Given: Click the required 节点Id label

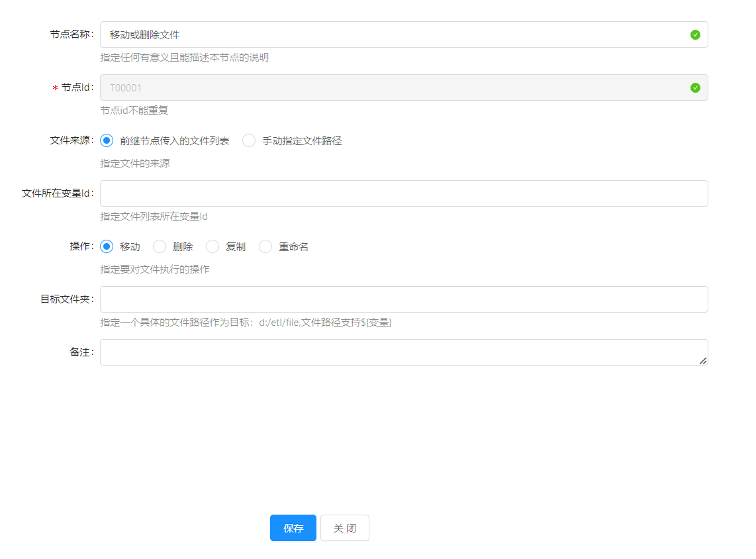Looking at the screenshot, I should 76,87.
